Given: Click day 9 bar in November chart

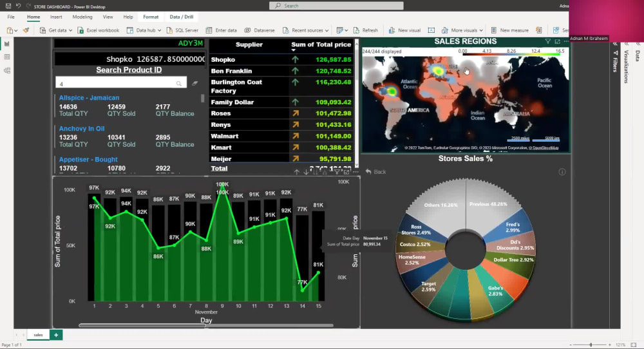Looking at the screenshot, I should (x=222, y=245).
